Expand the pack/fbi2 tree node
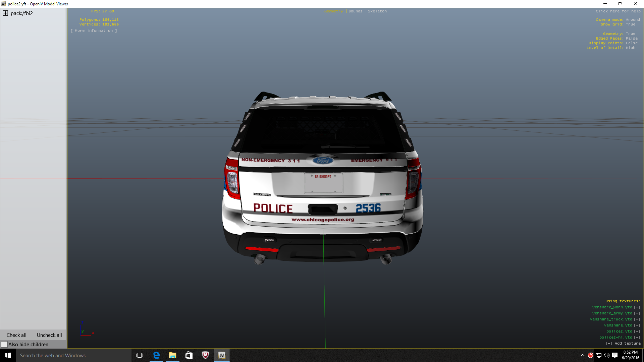Screen dimensions: 644x362 [x=5, y=13]
